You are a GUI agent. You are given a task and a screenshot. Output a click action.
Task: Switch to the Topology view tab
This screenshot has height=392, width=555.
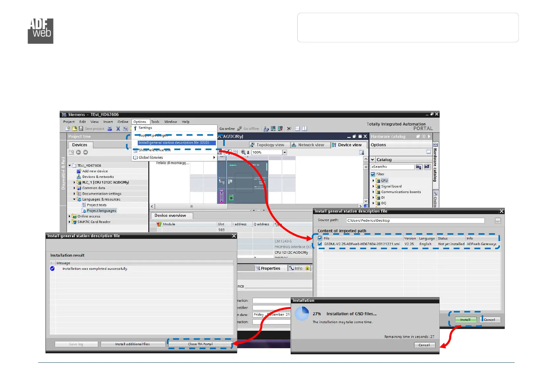pos(270,145)
